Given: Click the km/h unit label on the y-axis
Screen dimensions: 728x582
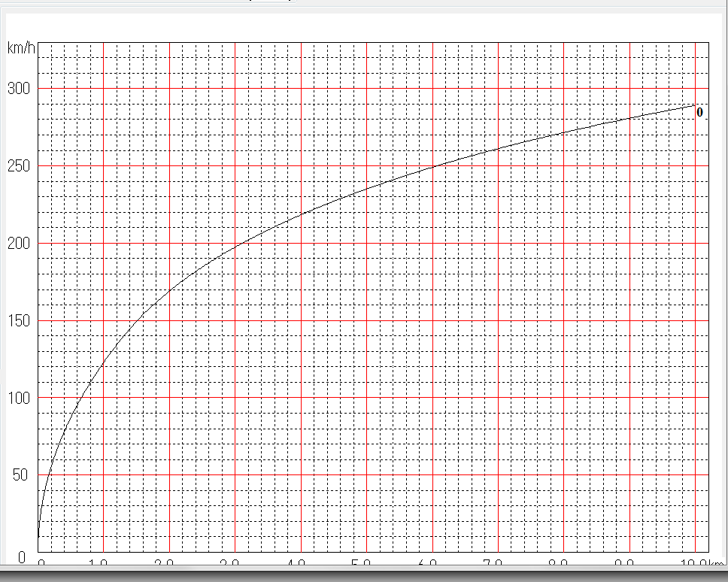Looking at the screenshot, I should point(21,49).
